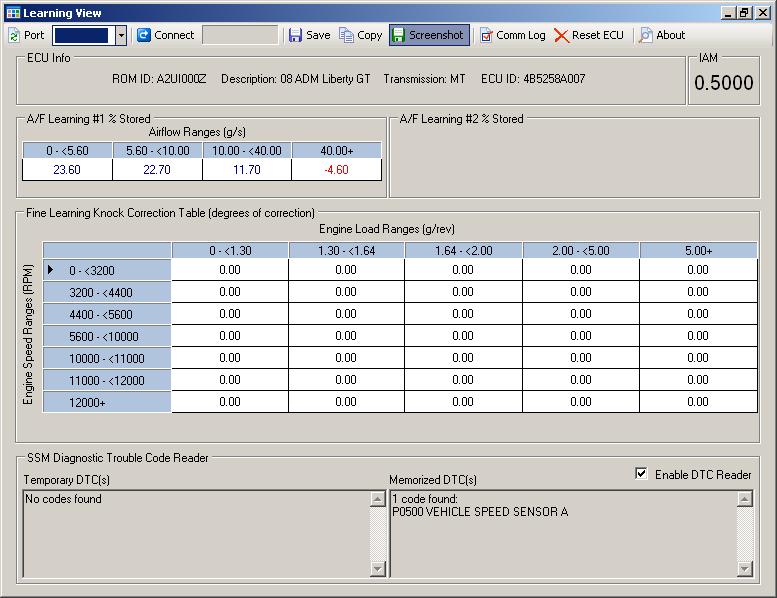
Task: Click the Copy button label
Action: pos(370,36)
